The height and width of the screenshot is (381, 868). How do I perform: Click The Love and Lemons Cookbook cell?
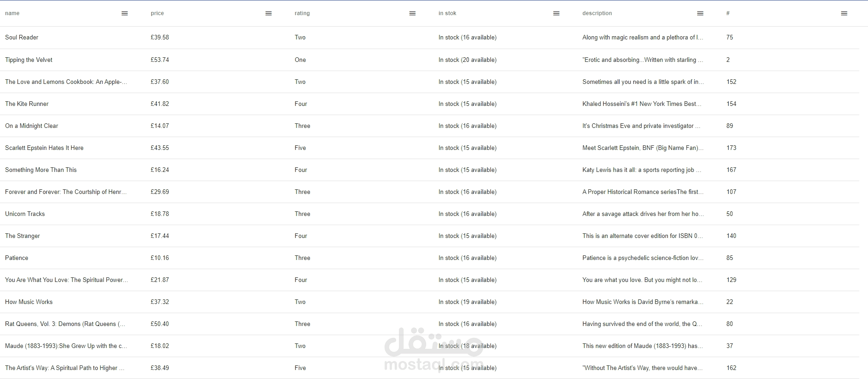pyautogui.click(x=66, y=82)
